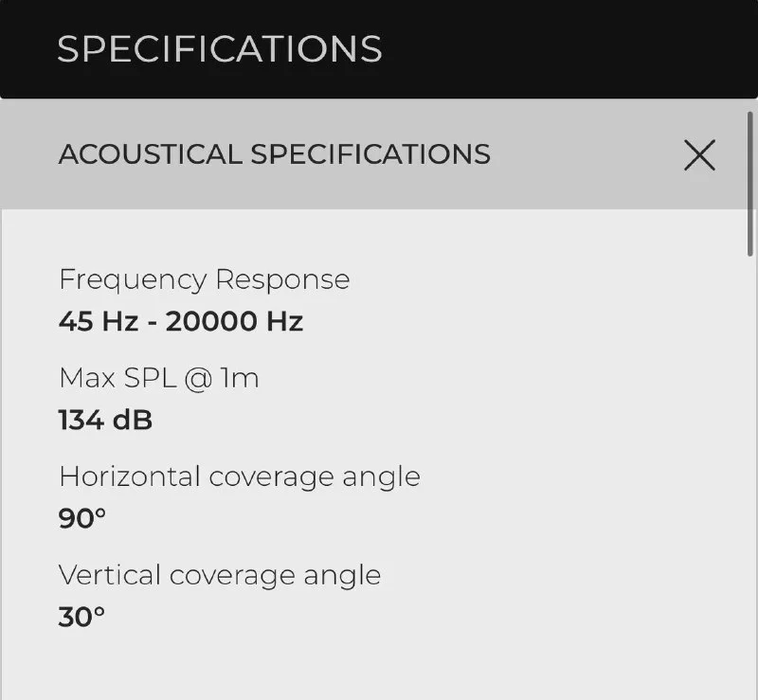
Task: Click the 90° horizontal coverage value
Action: pyautogui.click(x=82, y=518)
